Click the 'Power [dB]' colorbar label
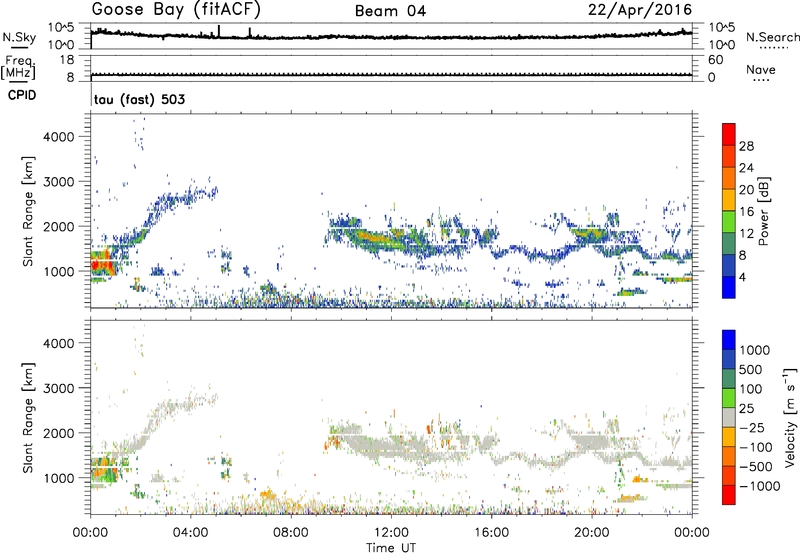The width and height of the screenshot is (800, 554). click(763, 211)
